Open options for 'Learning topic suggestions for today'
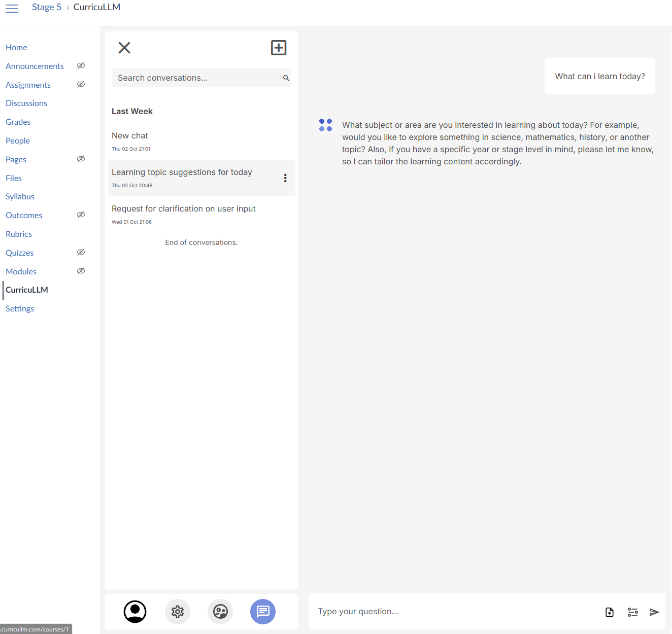This screenshot has height=634, width=672. pyautogui.click(x=285, y=178)
